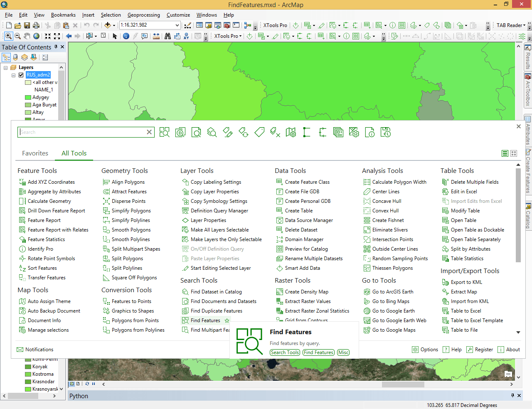Open the Customize menu
Image resolution: width=532 pixels, height=409 pixels.
tap(178, 15)
